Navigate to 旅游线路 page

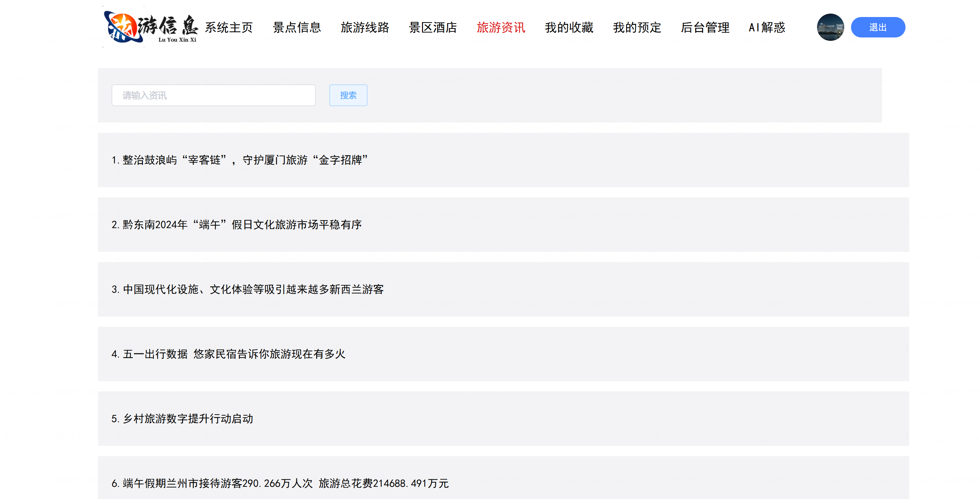click(x=365, y=28)
